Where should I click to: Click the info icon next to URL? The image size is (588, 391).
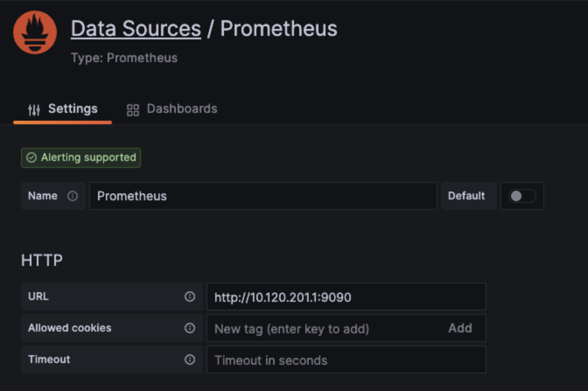pos(190,297)
